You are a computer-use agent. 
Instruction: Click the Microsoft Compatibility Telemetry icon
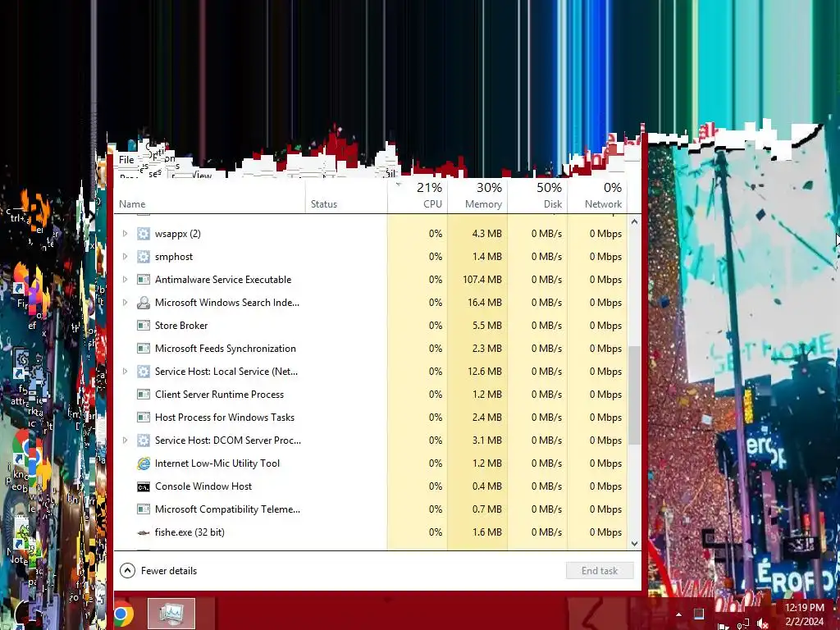(x=143, y=509)
